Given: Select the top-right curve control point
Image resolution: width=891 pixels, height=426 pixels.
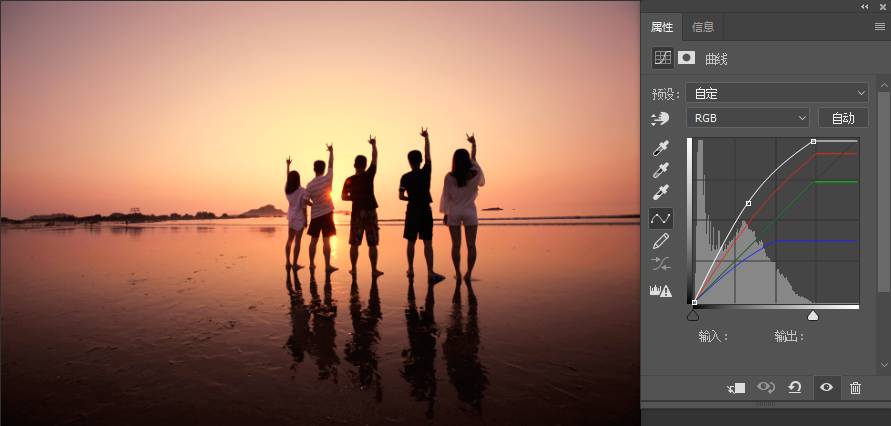Looking at the screenshot, I should (x=814, y=141).
